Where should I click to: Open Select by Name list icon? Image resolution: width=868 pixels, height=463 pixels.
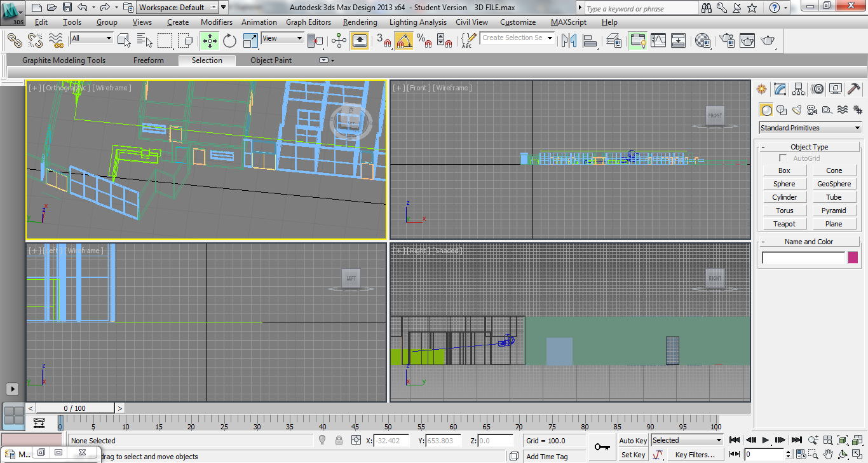144,41
